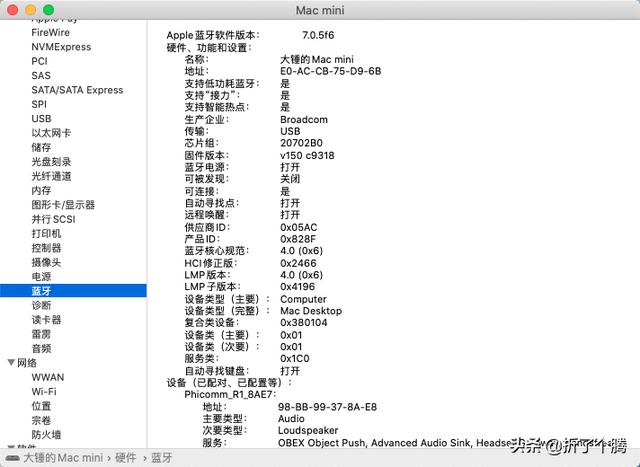The width and height of the screenshot is (640, 467).
Task: Collapse the 网络 section triangle
Action: [11, 362]
